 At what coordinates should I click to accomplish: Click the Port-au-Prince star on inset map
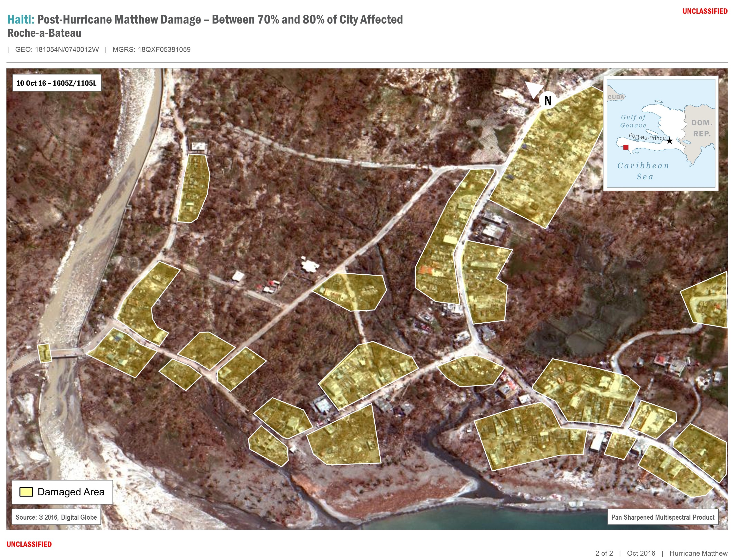(x=669, y=141)
